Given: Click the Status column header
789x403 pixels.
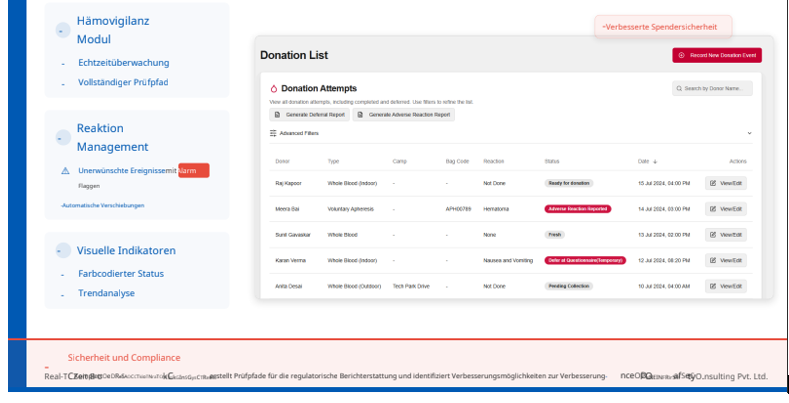Looking at the screenshot, I should pos(552,161).
